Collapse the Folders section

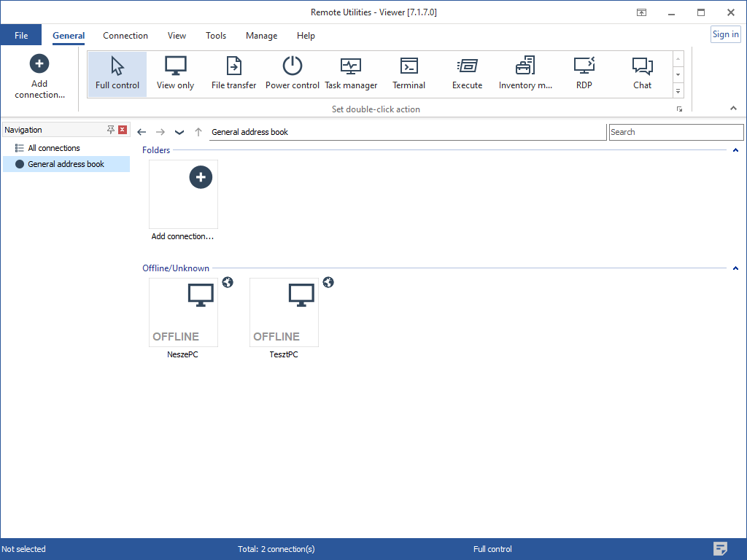pos(735,150)
